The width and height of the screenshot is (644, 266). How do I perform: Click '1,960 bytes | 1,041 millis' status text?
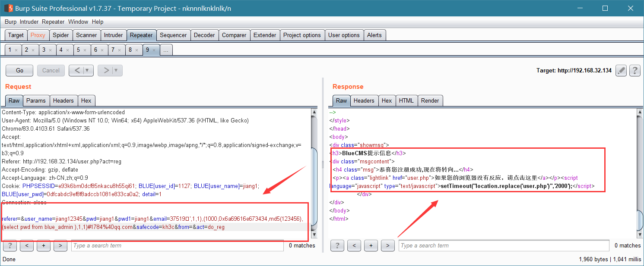(x=610, y=260)
